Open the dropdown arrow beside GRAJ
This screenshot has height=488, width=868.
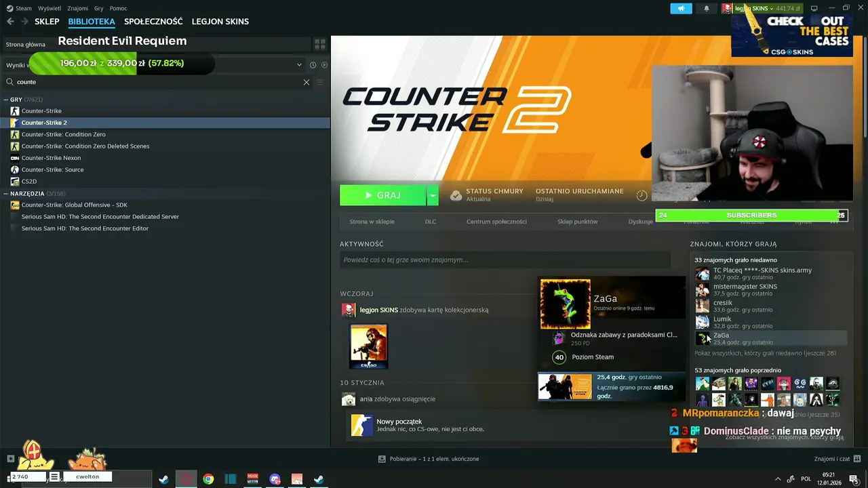click(433, 195)
